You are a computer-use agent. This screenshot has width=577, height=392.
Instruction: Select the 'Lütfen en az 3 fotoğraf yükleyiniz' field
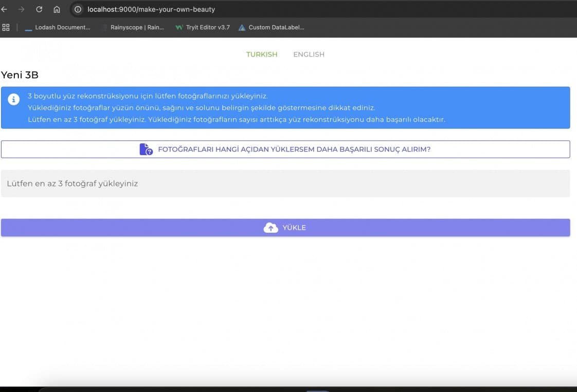point(285,183)
